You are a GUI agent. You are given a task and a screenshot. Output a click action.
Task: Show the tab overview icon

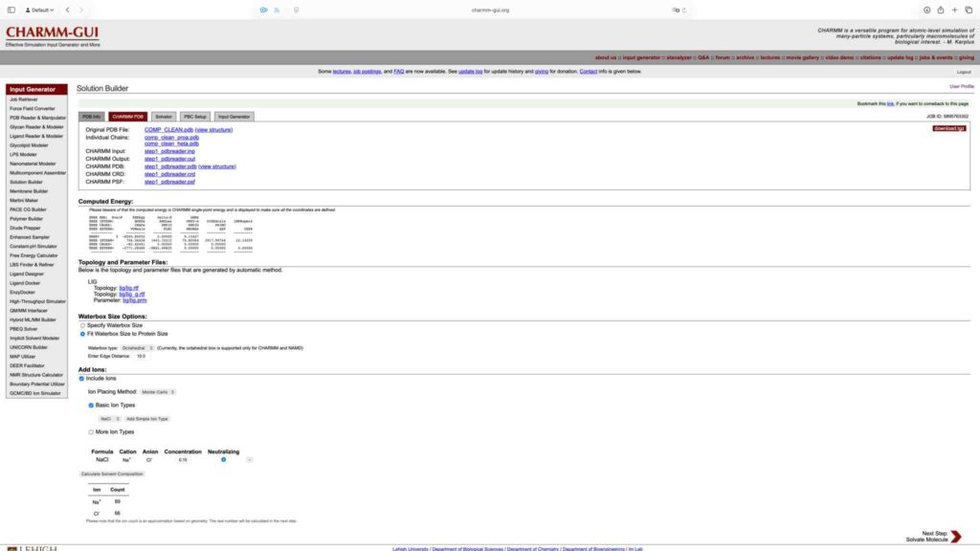coord(969,10)
